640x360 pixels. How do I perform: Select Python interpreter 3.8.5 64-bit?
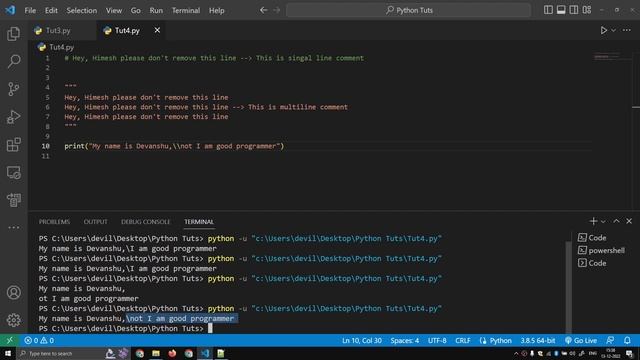[538, 340]
